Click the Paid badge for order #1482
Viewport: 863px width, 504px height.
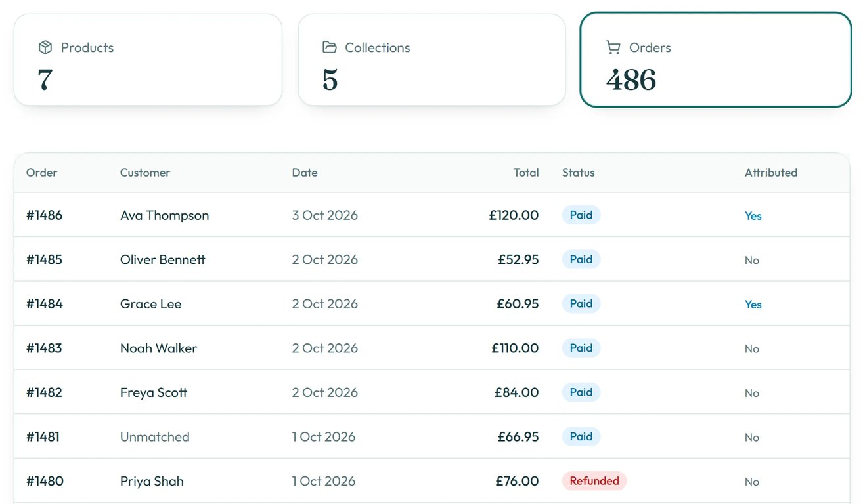coord(581,392)
